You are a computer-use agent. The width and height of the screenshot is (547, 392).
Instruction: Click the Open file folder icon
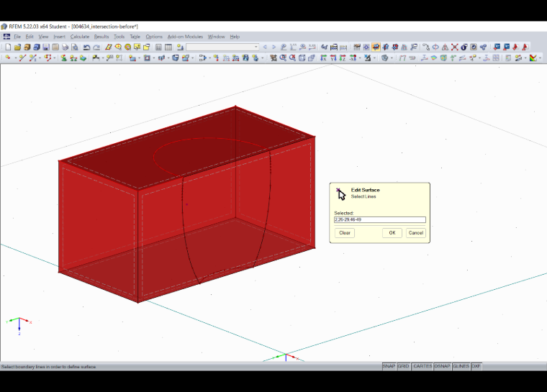(x=17, y=47)
